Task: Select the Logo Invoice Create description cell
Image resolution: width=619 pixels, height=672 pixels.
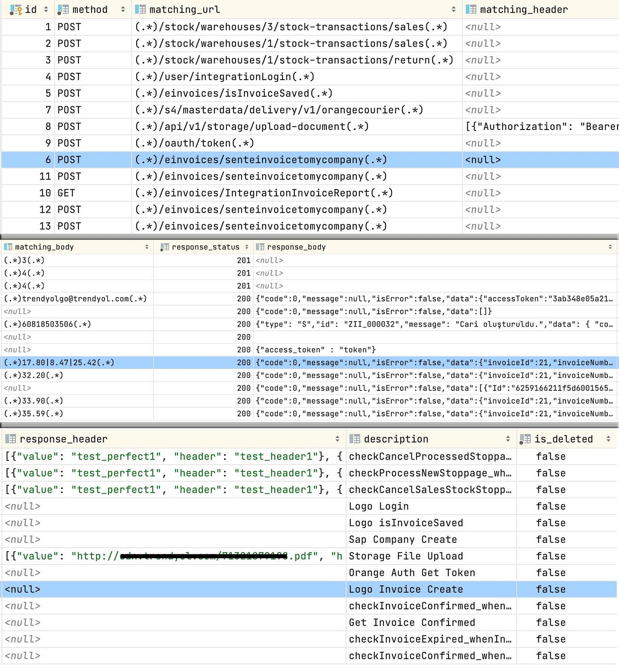Action: coord(431,589)
